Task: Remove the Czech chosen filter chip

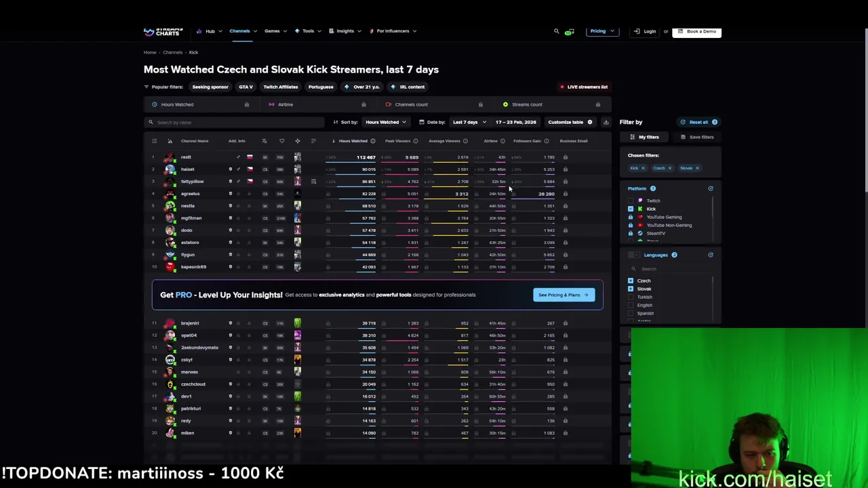Action: click(669, 168)
